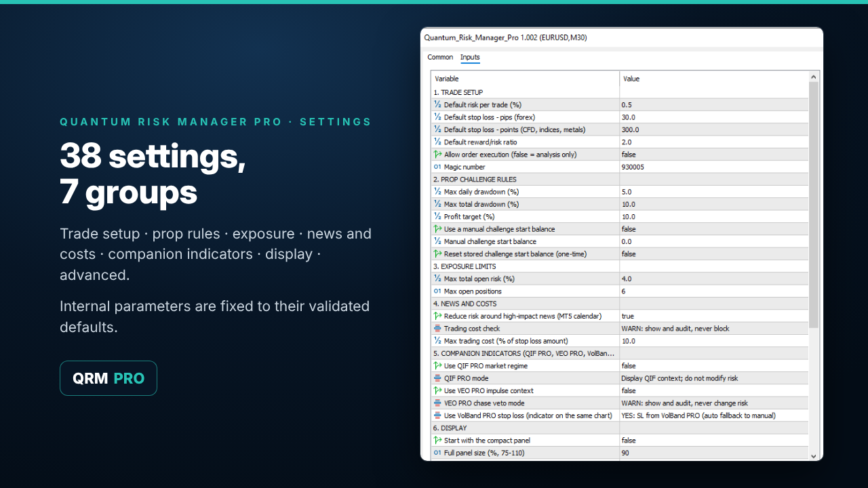
Task: Select the 'Max trading cost (% of stop loss amount)' label
Action: (x=506, y=341)
